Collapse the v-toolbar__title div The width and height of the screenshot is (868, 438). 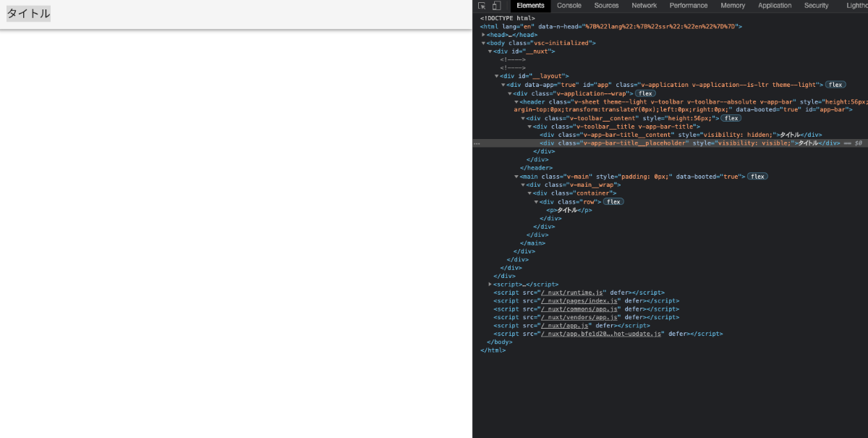click(529, 127)
